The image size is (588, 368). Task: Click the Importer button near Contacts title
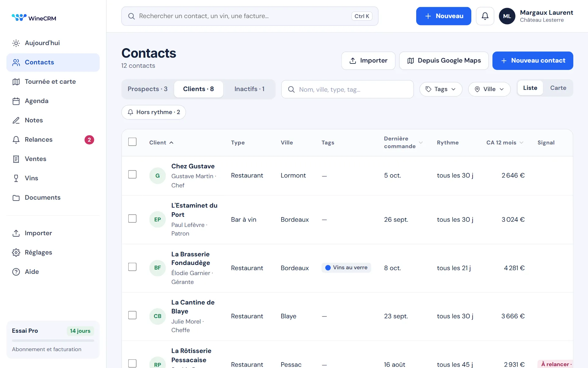[368, 61]
